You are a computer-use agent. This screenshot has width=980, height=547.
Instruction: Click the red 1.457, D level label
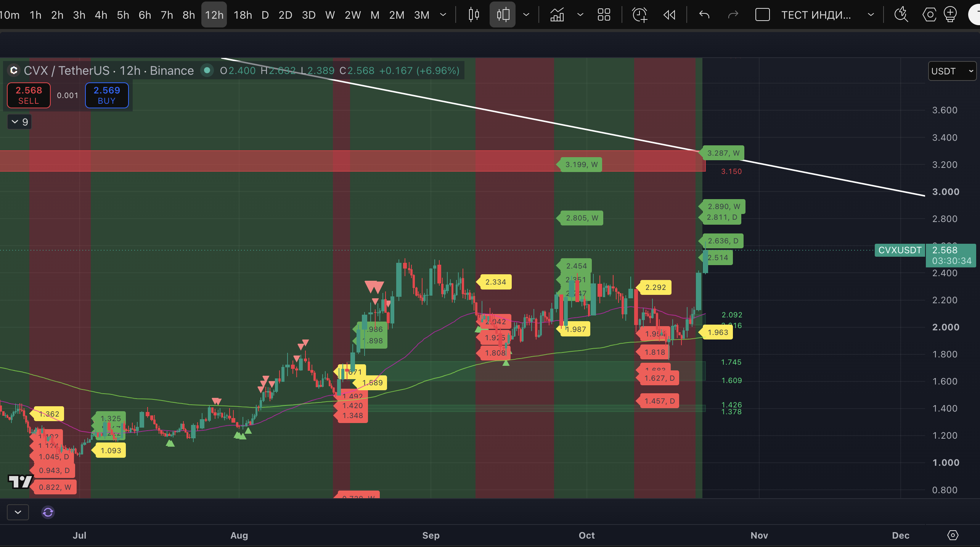[659, 401]
